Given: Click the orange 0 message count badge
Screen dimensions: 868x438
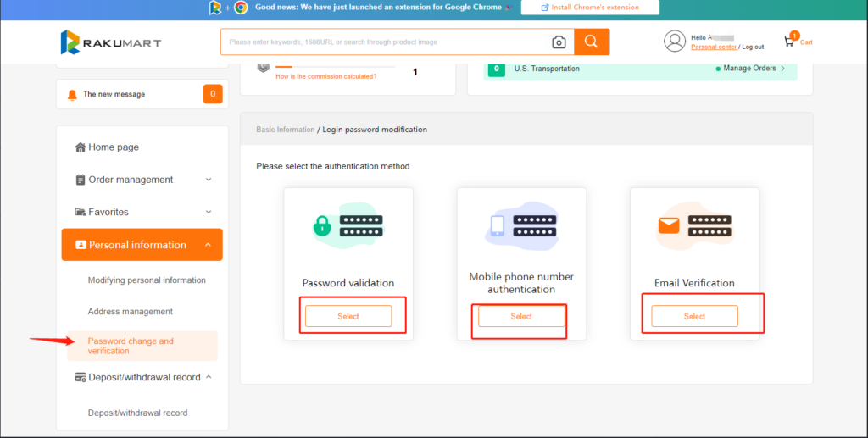Looking at the screenshot, I should [x=213, y=94].
